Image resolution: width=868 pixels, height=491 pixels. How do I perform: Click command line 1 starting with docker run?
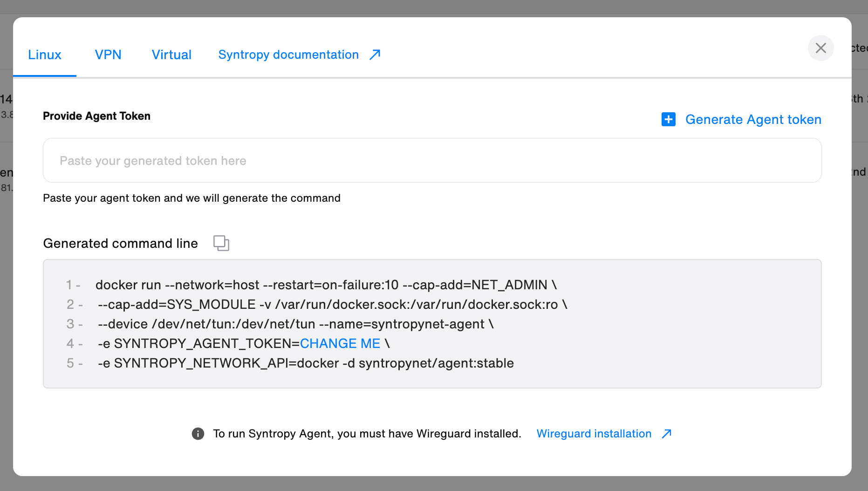(x=326, y=285)
